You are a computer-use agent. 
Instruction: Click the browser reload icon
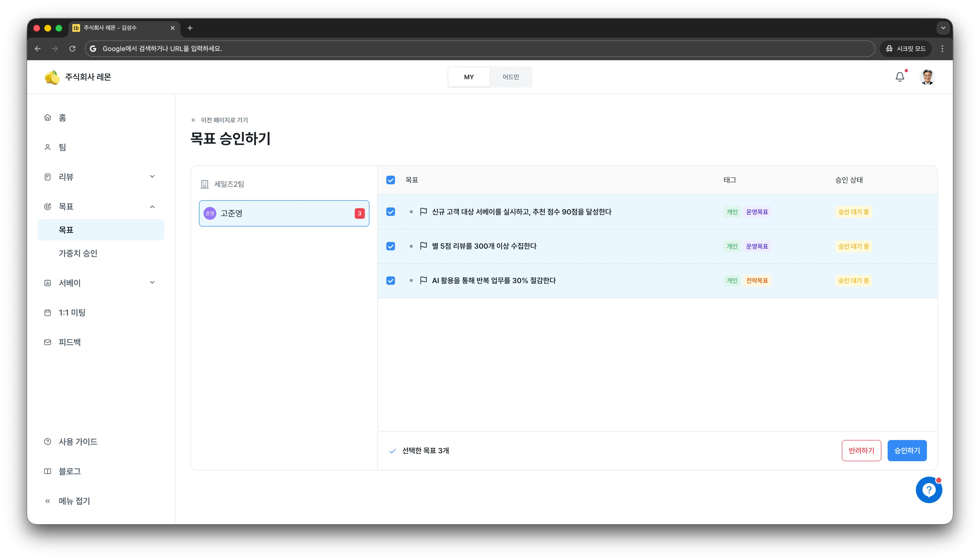pyautogui.click(x=72, y=48)
